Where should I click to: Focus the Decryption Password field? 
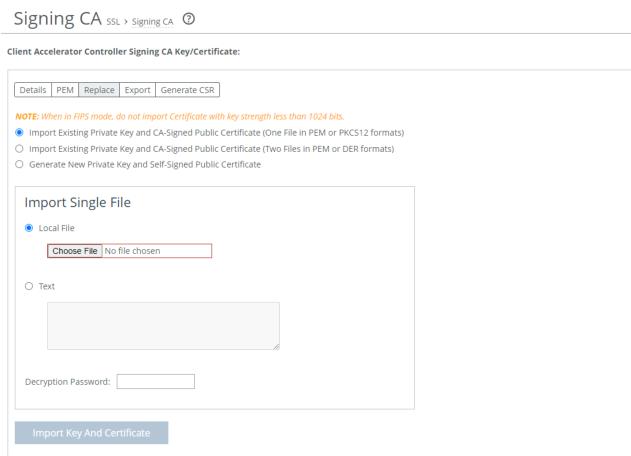155,381
